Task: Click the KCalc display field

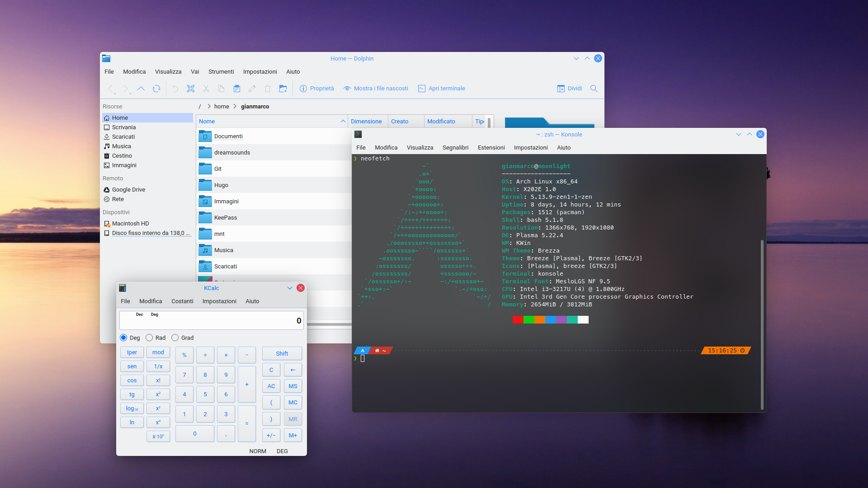Action: 212,320
